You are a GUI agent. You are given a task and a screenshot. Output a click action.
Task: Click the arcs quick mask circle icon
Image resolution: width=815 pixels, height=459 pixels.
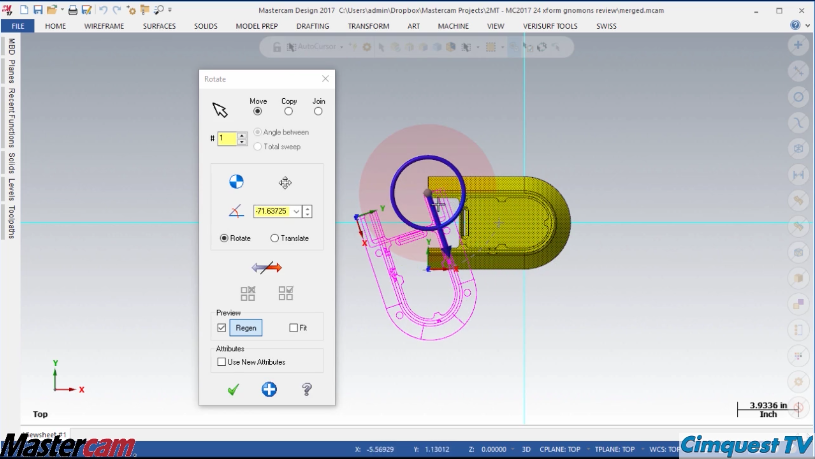pos(798,97)
